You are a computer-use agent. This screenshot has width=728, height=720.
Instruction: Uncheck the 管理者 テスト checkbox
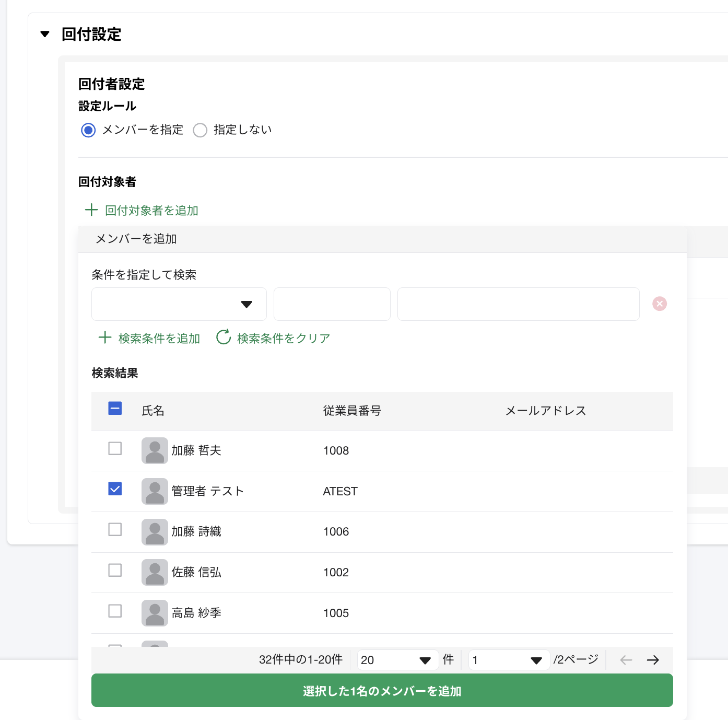[x=115, y=489]
